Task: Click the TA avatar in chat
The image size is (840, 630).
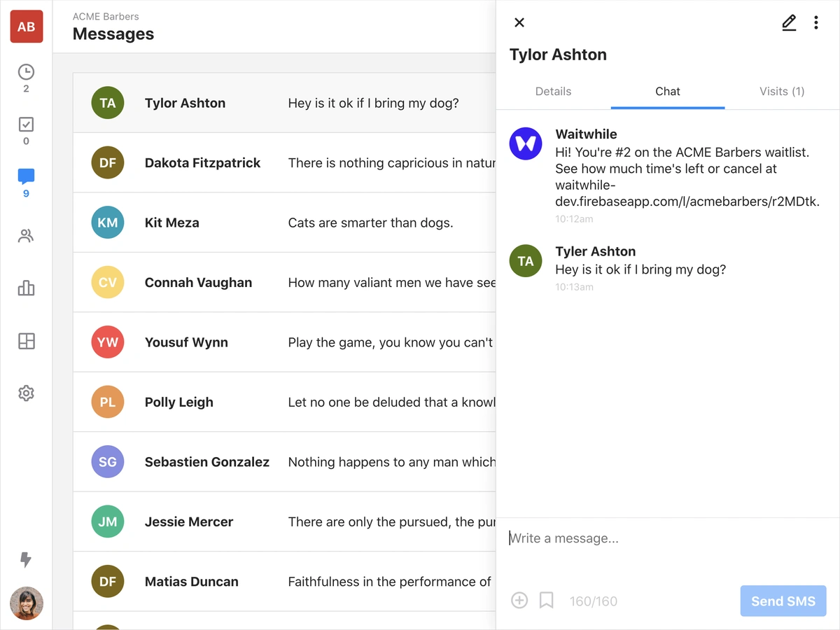Action: (526, 261)
